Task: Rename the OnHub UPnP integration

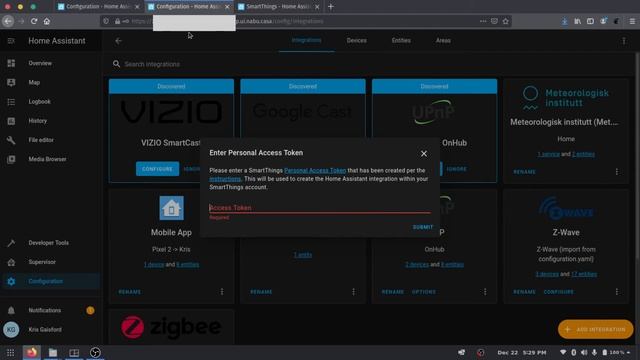Action: click(x=392, y=292)
